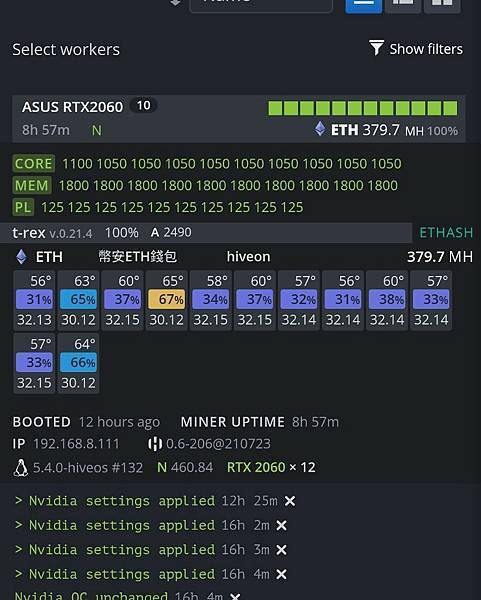Click the MEM clocks label
The width and height of the screenshot is (481, 600).
(32, 185)
